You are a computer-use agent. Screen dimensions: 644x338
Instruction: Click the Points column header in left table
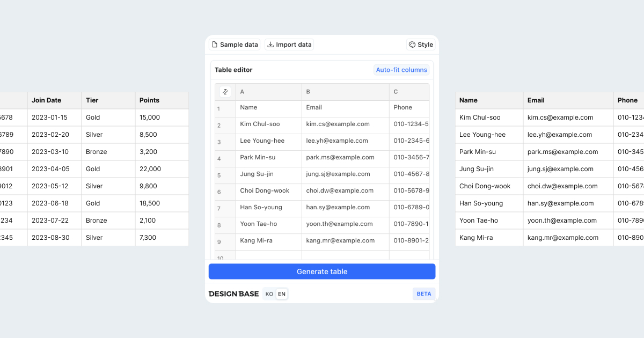coord(161,100)
